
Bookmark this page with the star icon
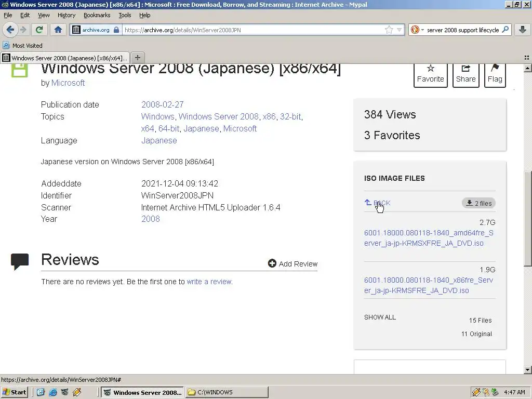tap(389, 30)
